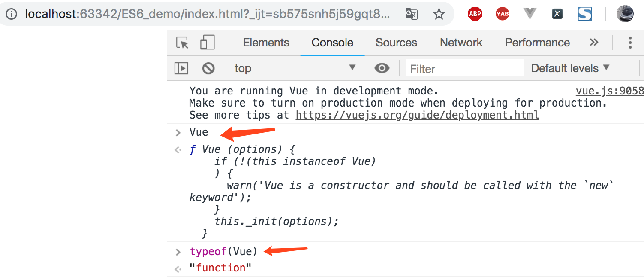
Task: Switch to the Network tab
Action: (461, 43)
